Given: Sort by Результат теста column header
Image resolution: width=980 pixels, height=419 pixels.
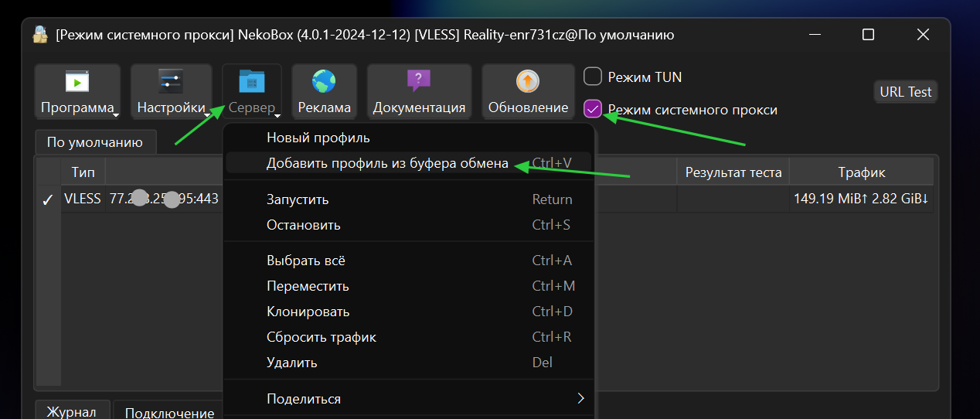Looking at the screenshot, I should [733, 172].
